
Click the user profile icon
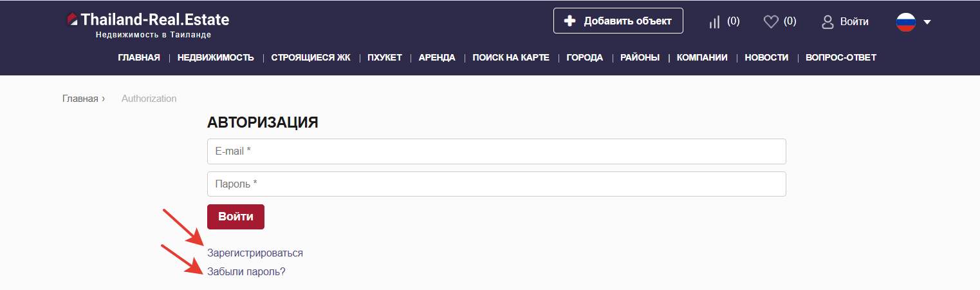(827, 22)
